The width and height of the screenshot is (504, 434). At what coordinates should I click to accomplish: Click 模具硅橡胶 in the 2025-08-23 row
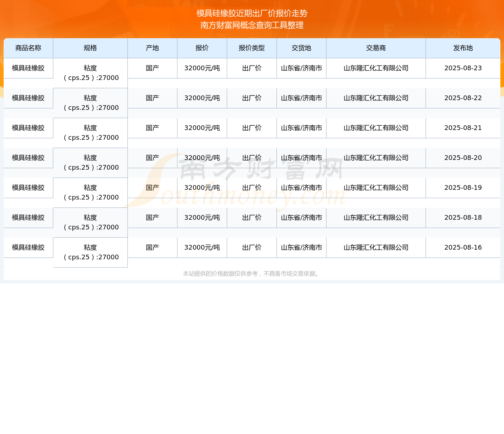(28, 68)
